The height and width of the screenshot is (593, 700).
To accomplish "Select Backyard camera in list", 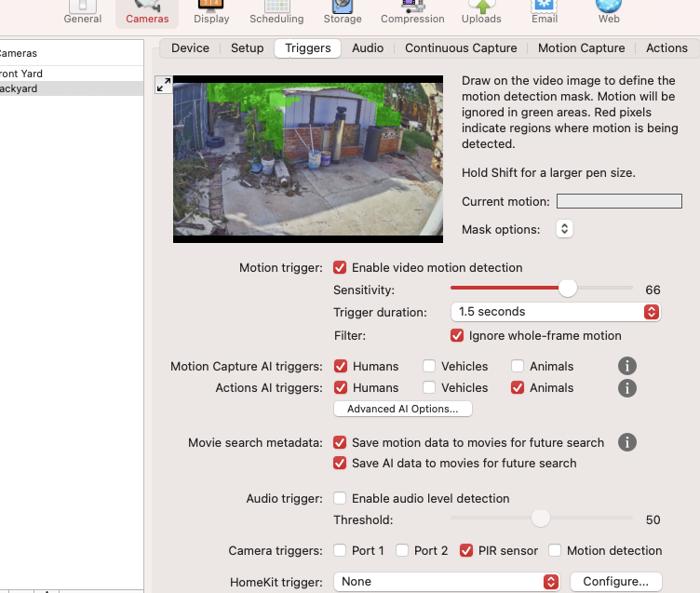I will point(72,88).
